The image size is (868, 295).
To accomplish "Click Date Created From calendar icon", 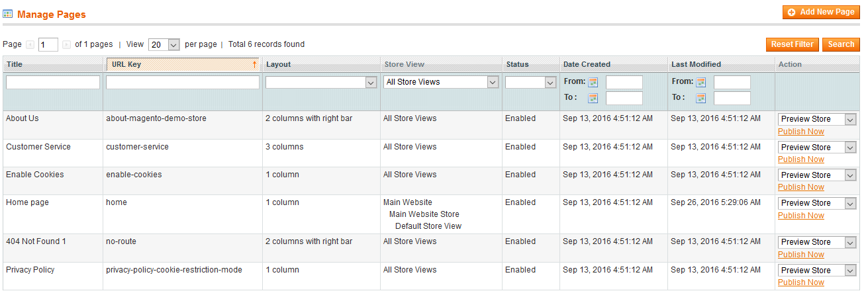I will pyautogui.click(x=593, y=83).
